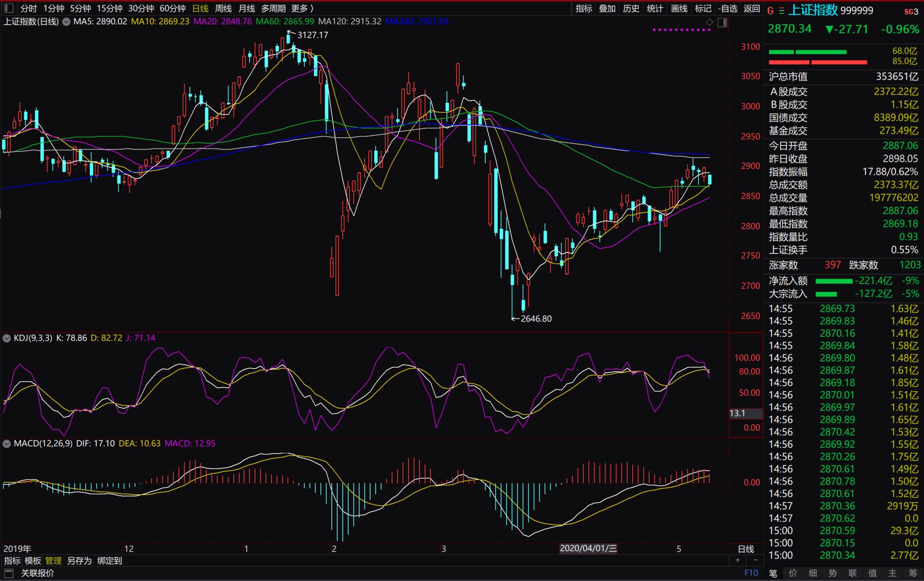Open the F10 company info link
Screen dimensions: 924x581
(x=751, y=573)
